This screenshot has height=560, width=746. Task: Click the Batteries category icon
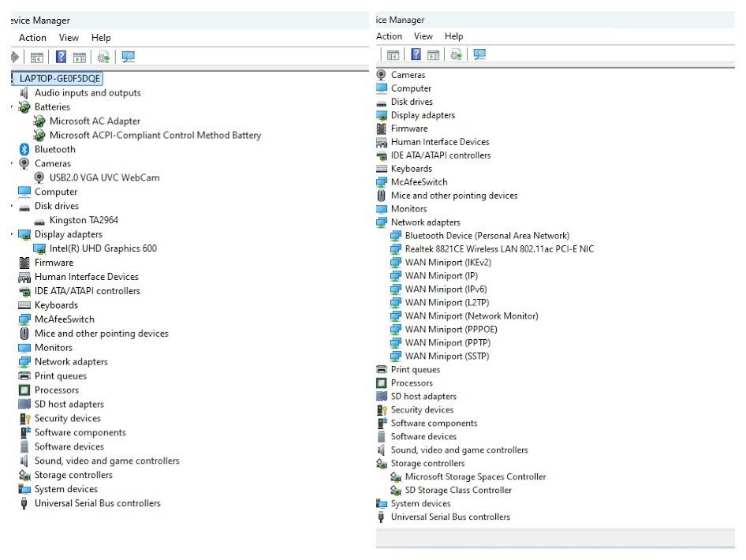click(24, 107)
